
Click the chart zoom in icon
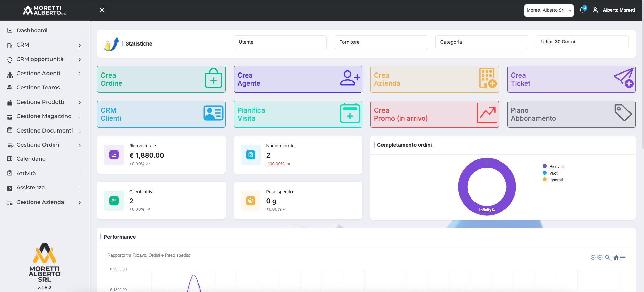point(593,257)
